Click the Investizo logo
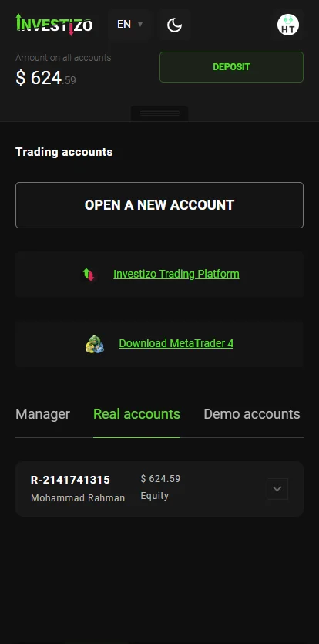Viewport: 319px width, 644px height. point(54,24)
